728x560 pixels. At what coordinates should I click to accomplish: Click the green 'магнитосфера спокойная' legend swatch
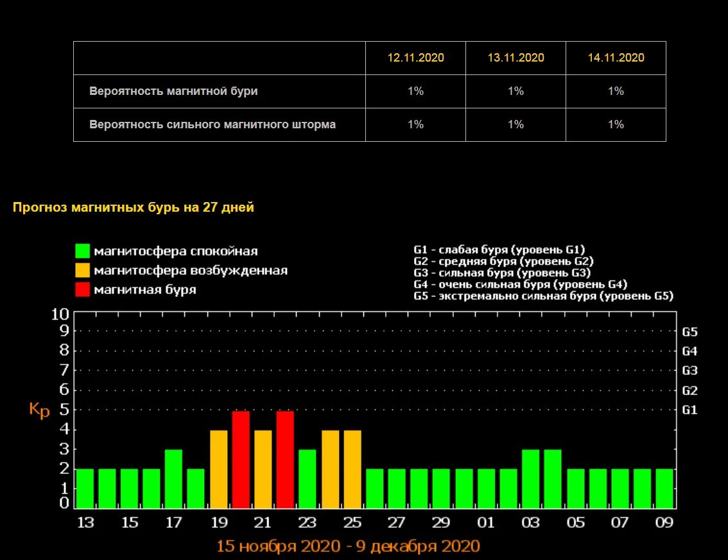click(82, 251)
